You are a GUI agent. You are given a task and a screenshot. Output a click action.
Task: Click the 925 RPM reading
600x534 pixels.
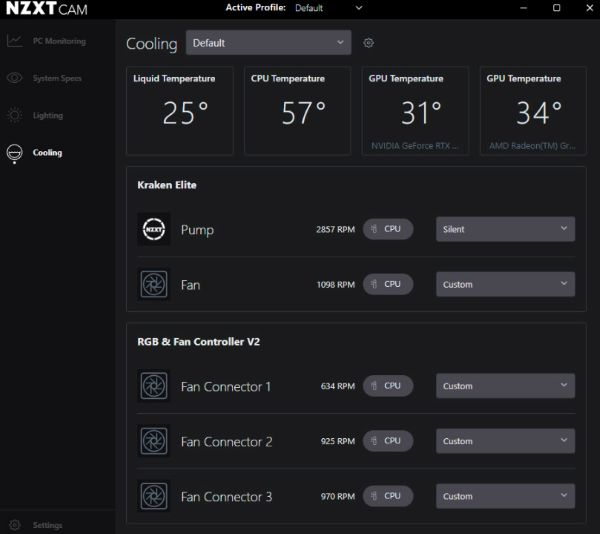click(x=338, y=441)
